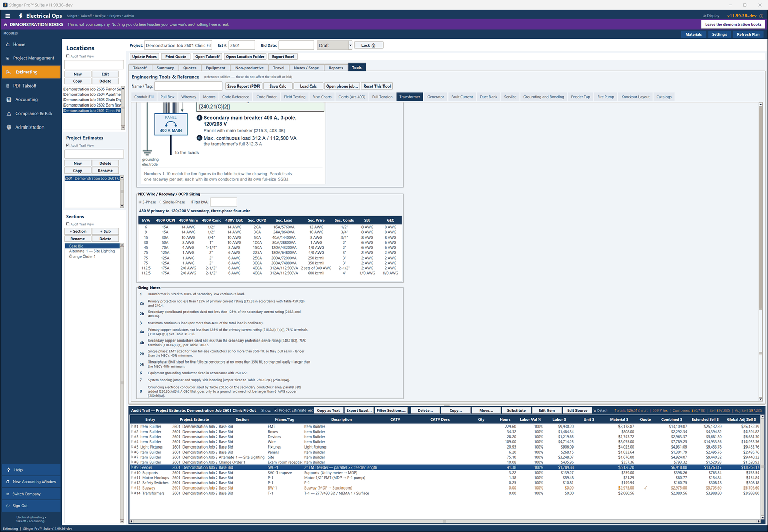Click the Sign Out power icon

8,506
